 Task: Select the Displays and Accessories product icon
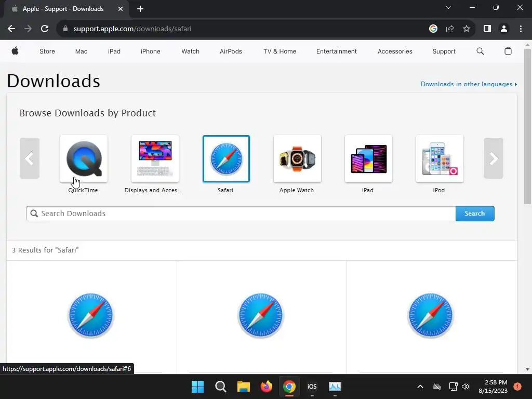155,158
